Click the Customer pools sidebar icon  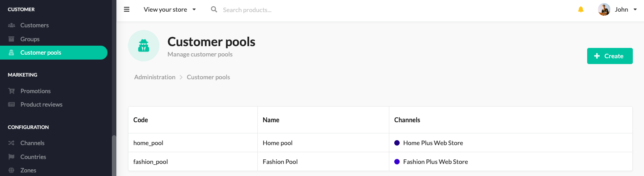click(x=12, y=52)
